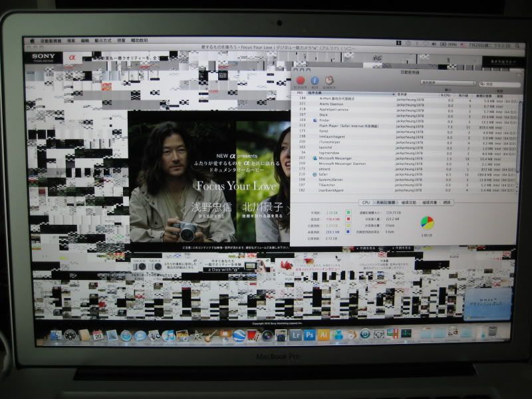
Task: Open the process filter dropdown in toolbar
Action: (448, 82)
